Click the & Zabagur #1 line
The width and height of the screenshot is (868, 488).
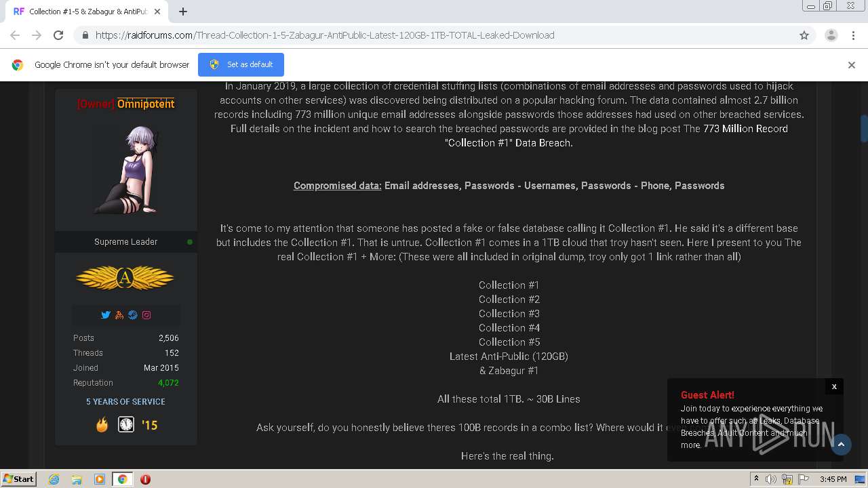pos(509,371)
